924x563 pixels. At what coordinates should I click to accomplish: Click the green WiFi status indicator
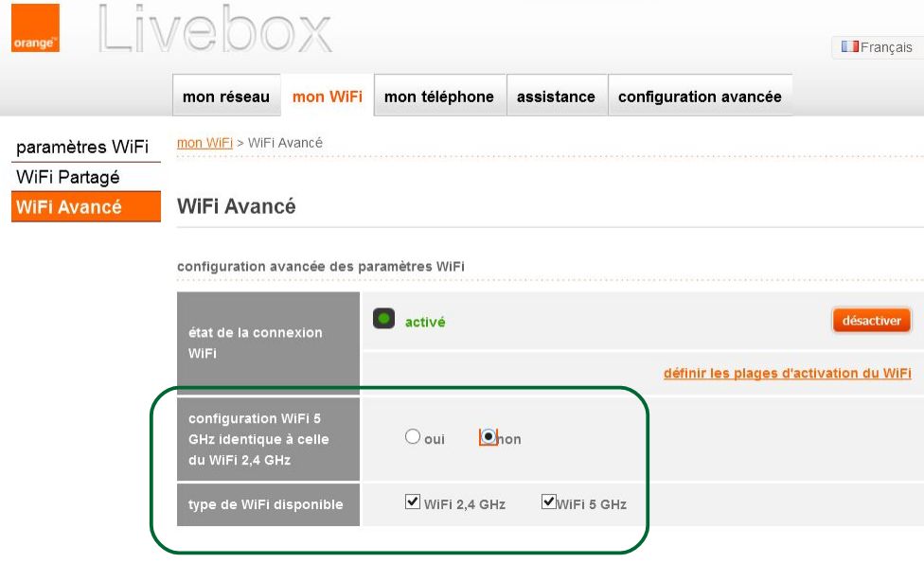click(383, 319)
